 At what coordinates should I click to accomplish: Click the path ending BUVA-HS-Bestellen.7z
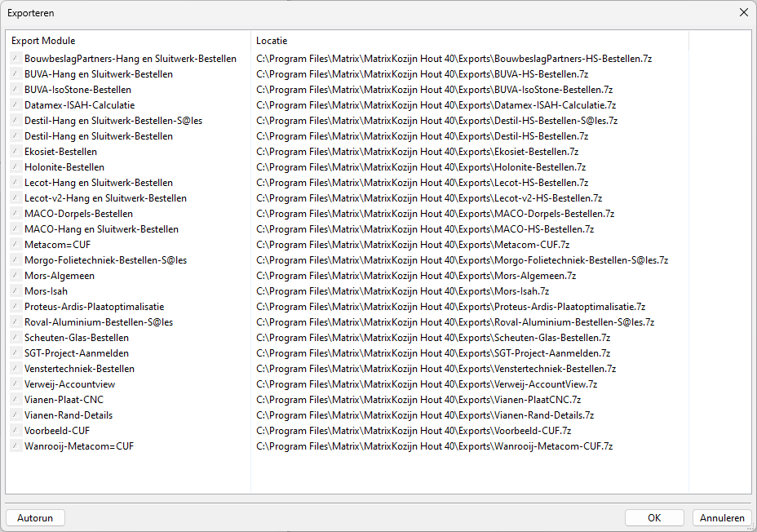422,74
